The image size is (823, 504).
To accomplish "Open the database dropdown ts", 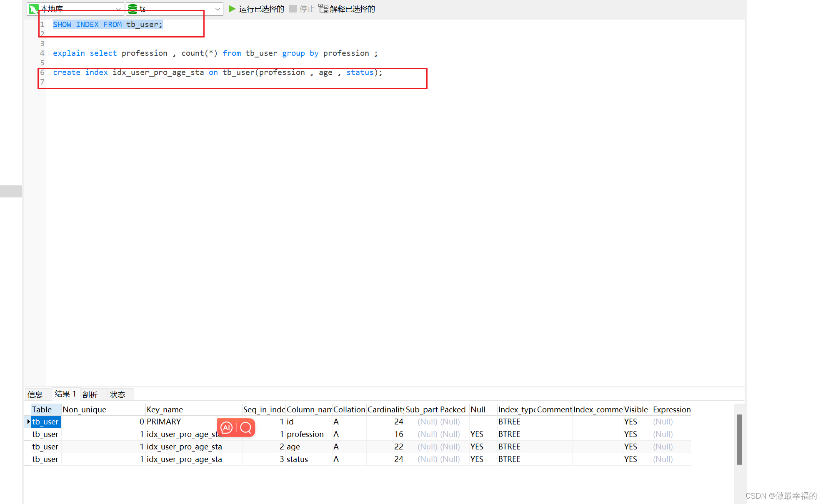I will (175, 9).
